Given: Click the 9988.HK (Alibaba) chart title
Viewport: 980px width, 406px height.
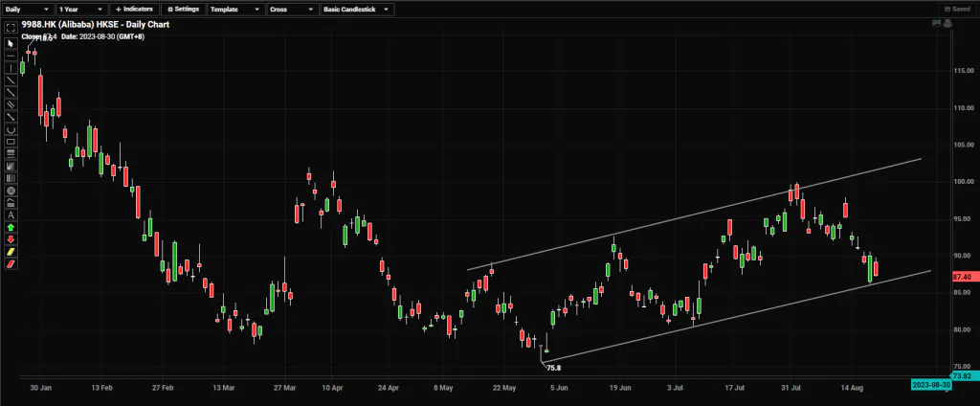Looking at the screenshot, I should point(96,25).
